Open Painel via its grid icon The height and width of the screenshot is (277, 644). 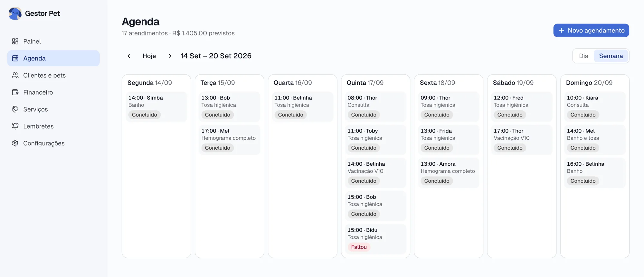click(15, 42)
